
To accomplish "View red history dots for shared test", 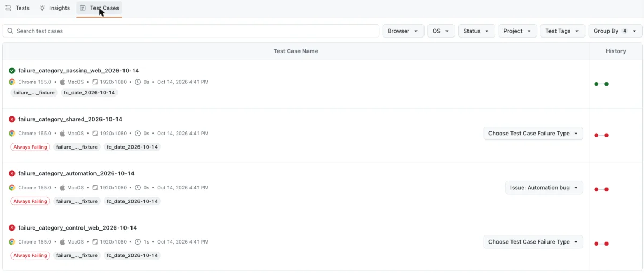I will point(601,135).
